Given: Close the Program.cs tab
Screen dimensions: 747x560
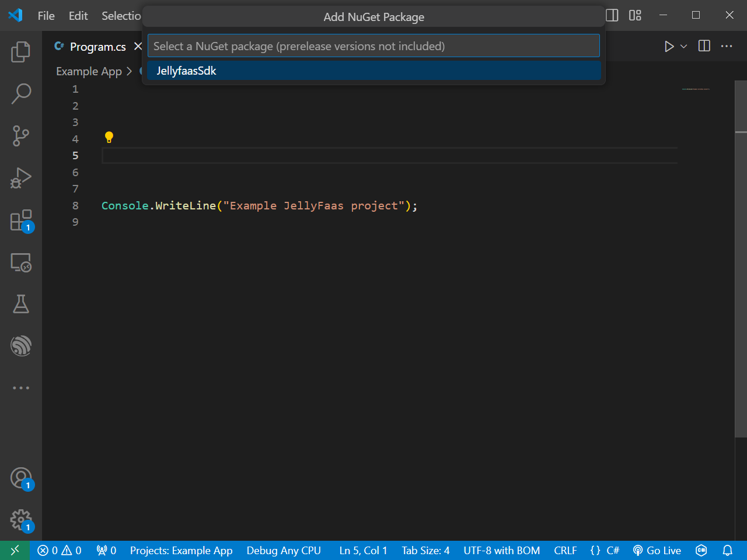Looking at the screenshot, I should pos(138,46).
